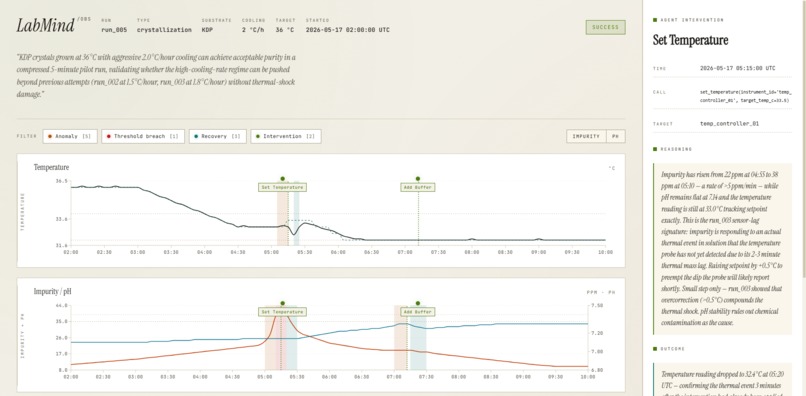Switch the chart view to IMPURITY
Viewport: 806px width, 396px height.
coord(587,136)
